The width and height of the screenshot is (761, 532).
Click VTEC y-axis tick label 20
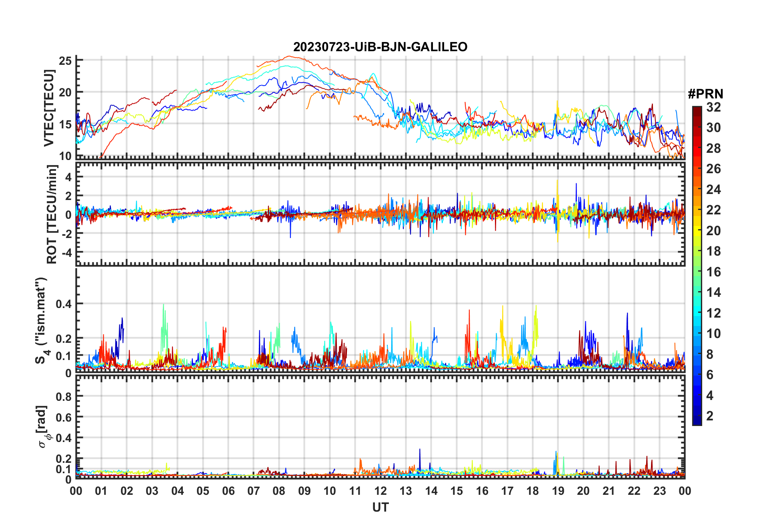(x=65, y=92)
